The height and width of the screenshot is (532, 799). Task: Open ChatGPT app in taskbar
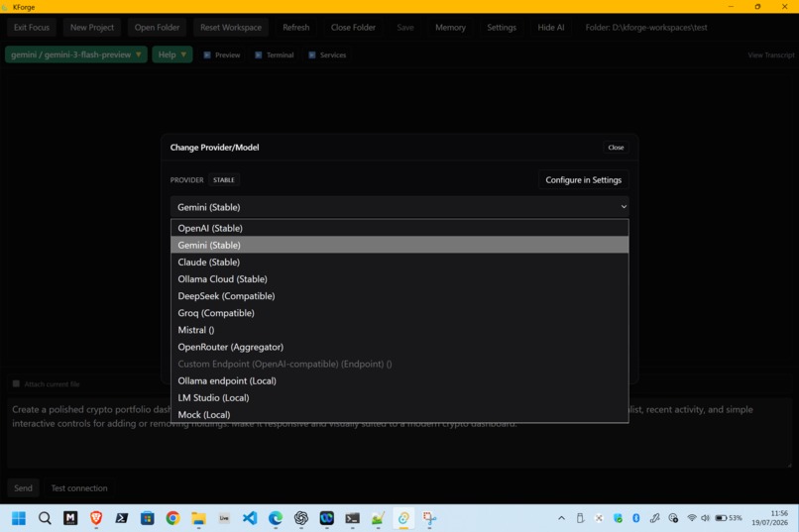point(301,518)
